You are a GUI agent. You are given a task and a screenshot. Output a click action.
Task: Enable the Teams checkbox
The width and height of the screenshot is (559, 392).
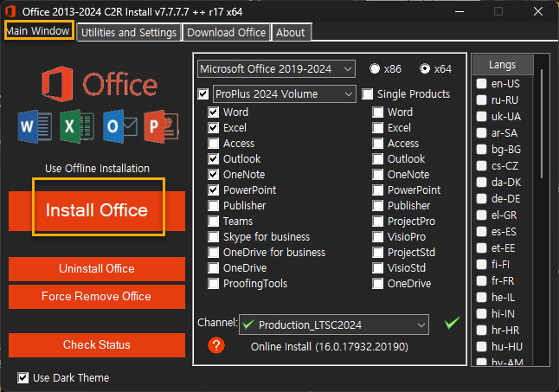pyautogui.click(x=213, y=222)
